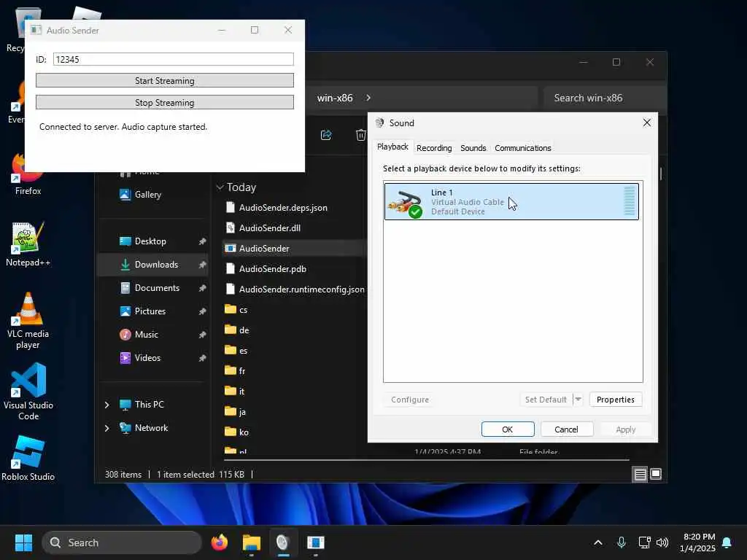Open the Notepad++ desktop shortcut
The height and width of the screenshot is (560, 747).
pos(27,244)
